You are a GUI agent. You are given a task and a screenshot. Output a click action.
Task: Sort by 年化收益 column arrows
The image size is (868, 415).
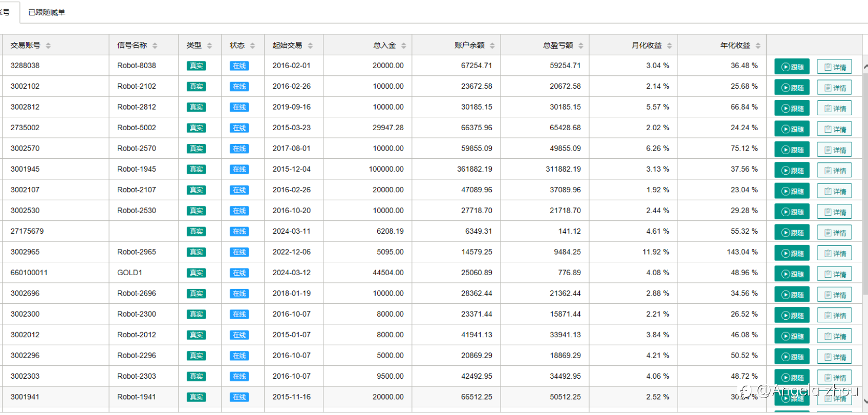pyautogui.click(x=757, y=46)
